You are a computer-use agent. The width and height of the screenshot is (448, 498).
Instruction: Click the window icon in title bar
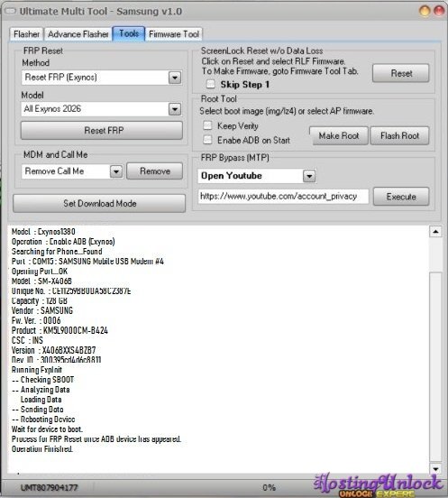tap(10, 11)
